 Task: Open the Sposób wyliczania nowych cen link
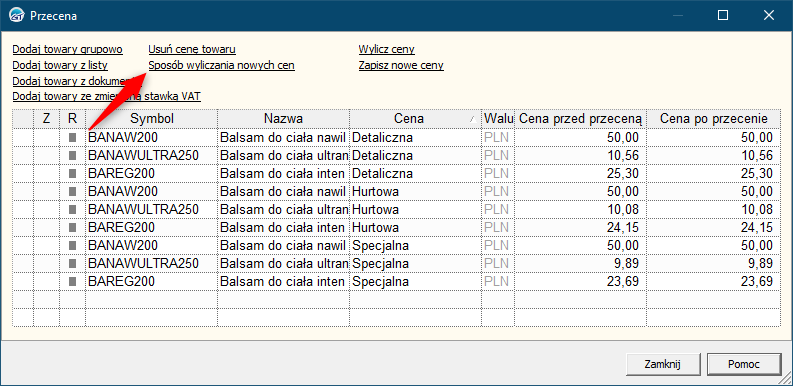(222, 65)
